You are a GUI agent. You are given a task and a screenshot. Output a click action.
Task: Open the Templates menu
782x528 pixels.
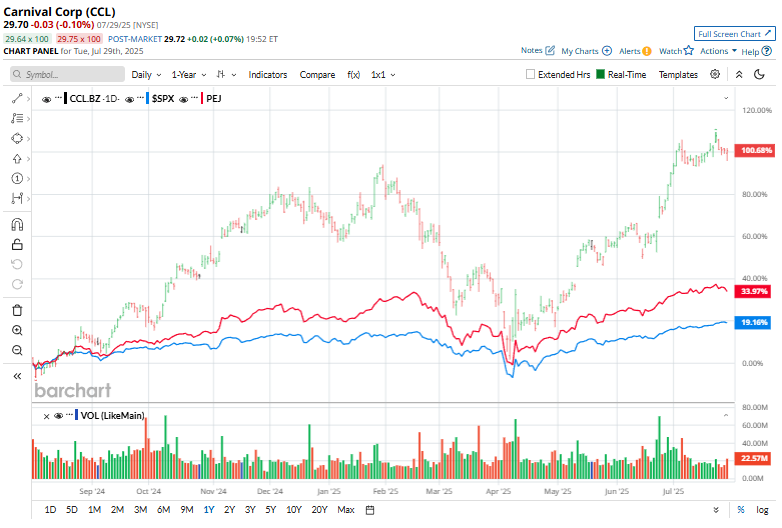click(x=678, y=74)
